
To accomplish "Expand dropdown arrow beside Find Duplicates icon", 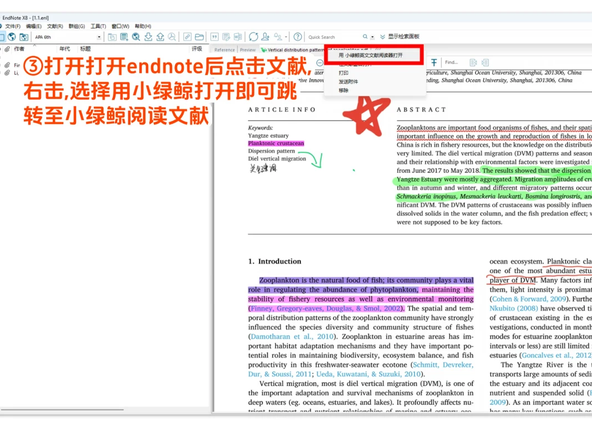I will pyautogui.click(x=286, y=37).
